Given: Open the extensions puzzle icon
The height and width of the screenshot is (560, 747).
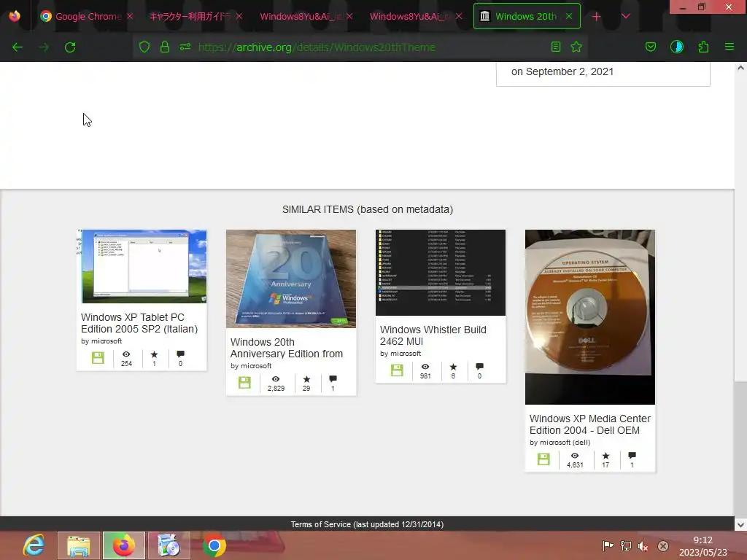Looking at the screenshot, I should pos(703,47).
